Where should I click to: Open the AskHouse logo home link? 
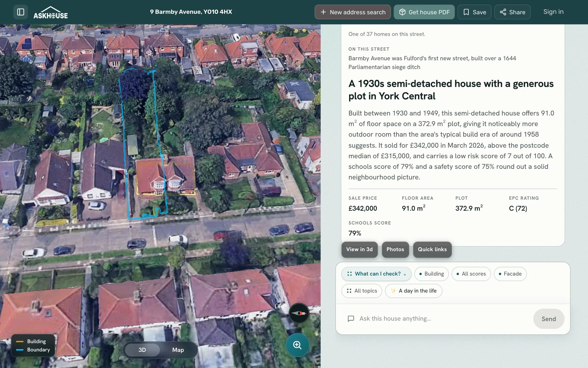(51, 12)
